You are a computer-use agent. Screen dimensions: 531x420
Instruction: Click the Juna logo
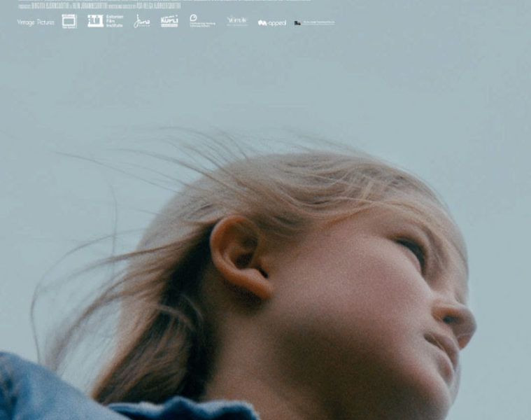141,22
